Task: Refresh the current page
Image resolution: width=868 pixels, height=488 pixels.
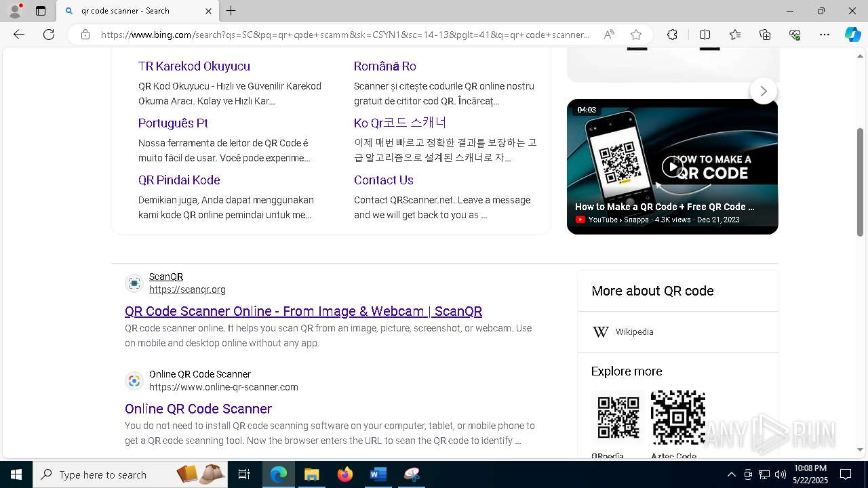Action: click(x=49, y=35)
